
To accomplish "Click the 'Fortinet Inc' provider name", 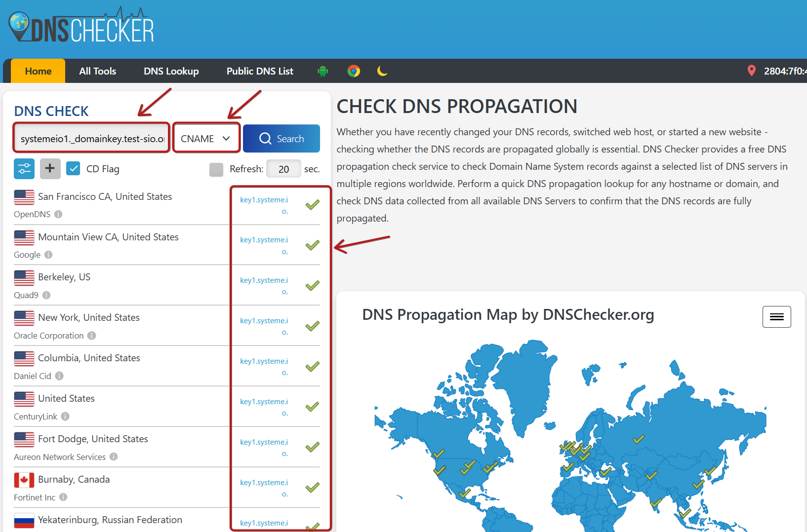I will [x=35, y=497].
